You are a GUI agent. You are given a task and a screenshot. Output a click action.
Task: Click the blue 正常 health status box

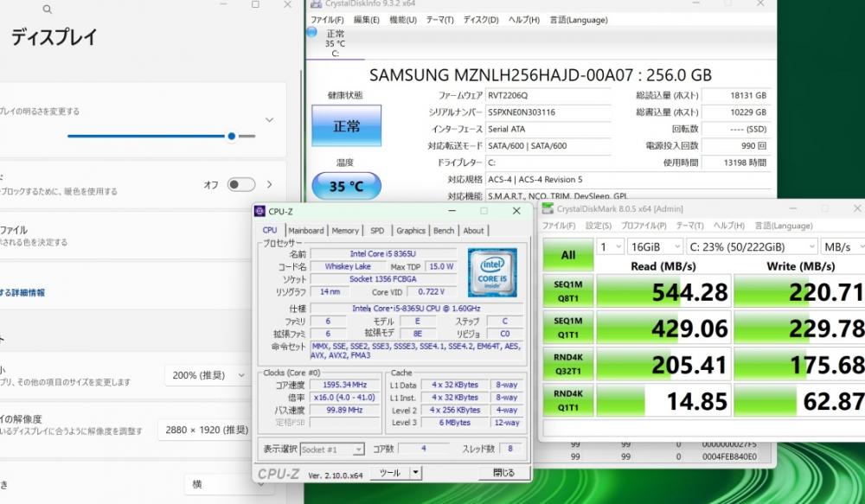pos(346,126)
